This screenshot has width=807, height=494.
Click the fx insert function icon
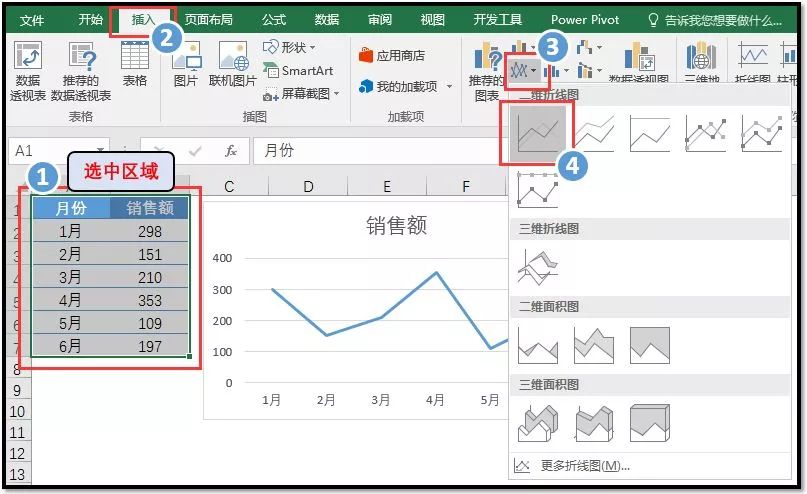click(231, 151)
